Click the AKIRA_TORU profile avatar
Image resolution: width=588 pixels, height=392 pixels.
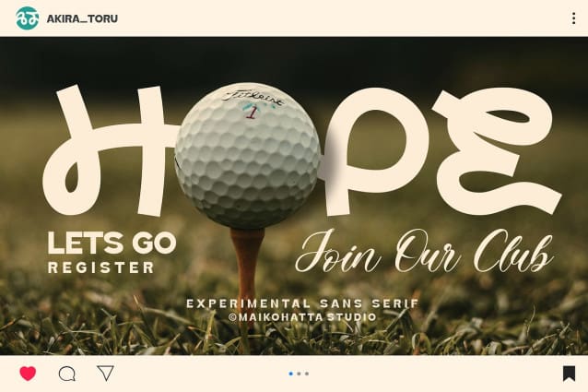tap(28, 18)
